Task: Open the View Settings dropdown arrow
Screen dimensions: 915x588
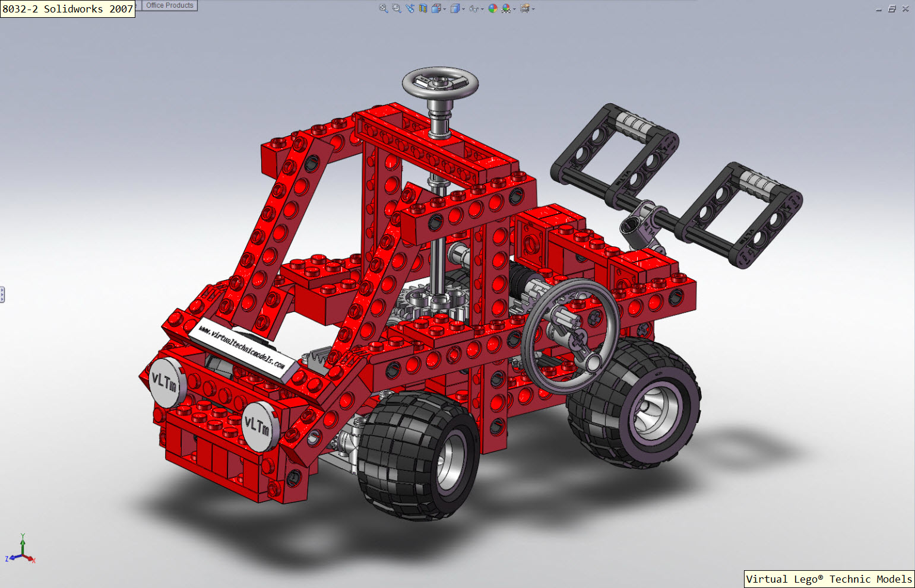Action: pos(533,9)
